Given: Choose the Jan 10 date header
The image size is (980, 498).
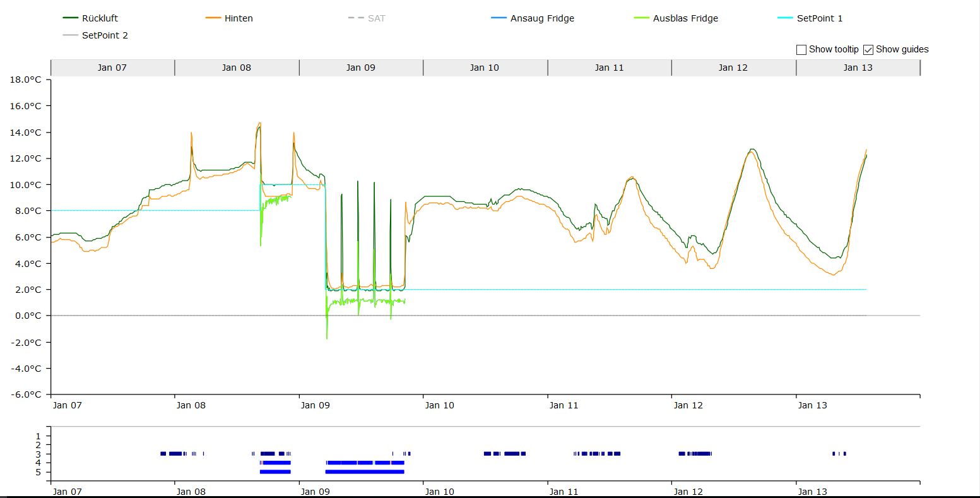Looking at the screenshot, I should tap(485, 68).
